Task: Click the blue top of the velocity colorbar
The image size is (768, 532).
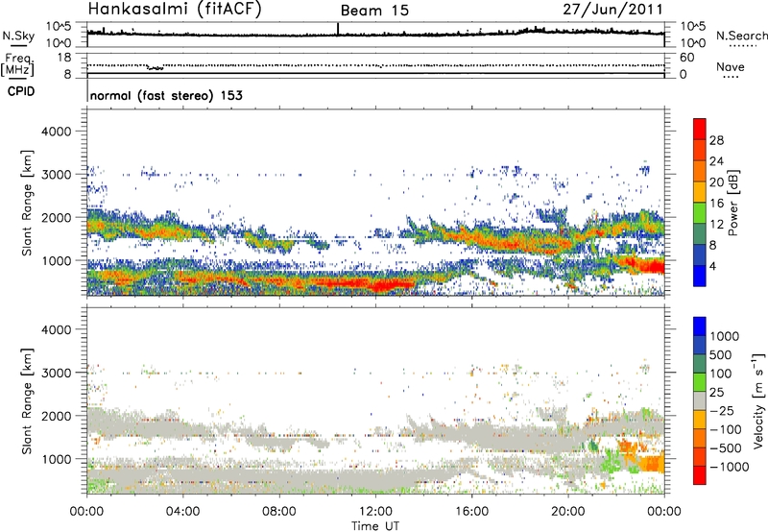Action: pos(700,326)
